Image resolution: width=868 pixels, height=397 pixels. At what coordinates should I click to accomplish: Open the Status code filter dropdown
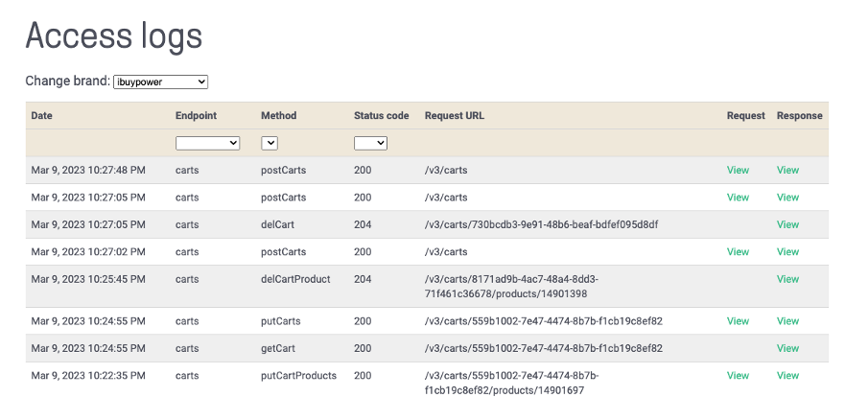[370, 143]
